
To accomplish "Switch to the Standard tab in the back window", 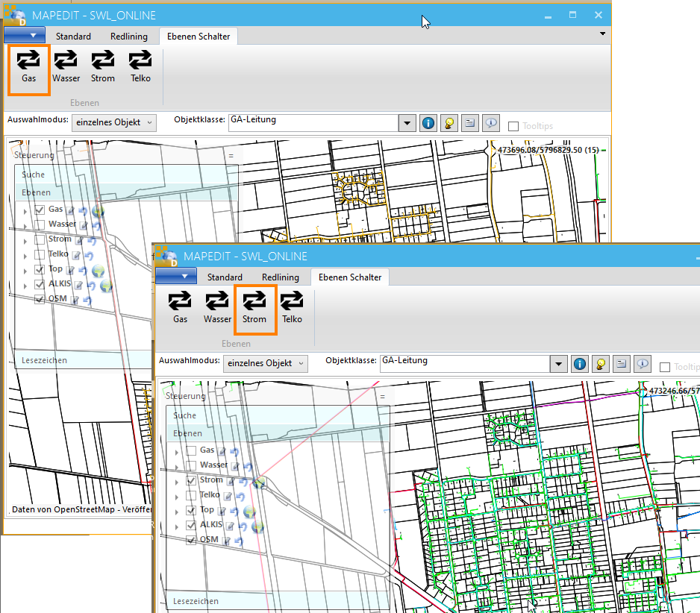I will tap(73, 36).
